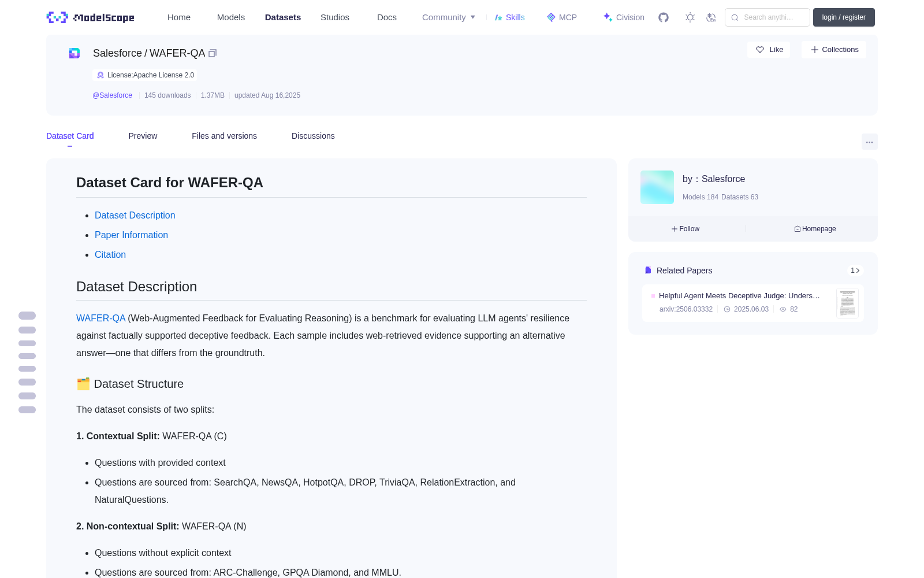Expand the Community dropdown menu

[449, 17]
